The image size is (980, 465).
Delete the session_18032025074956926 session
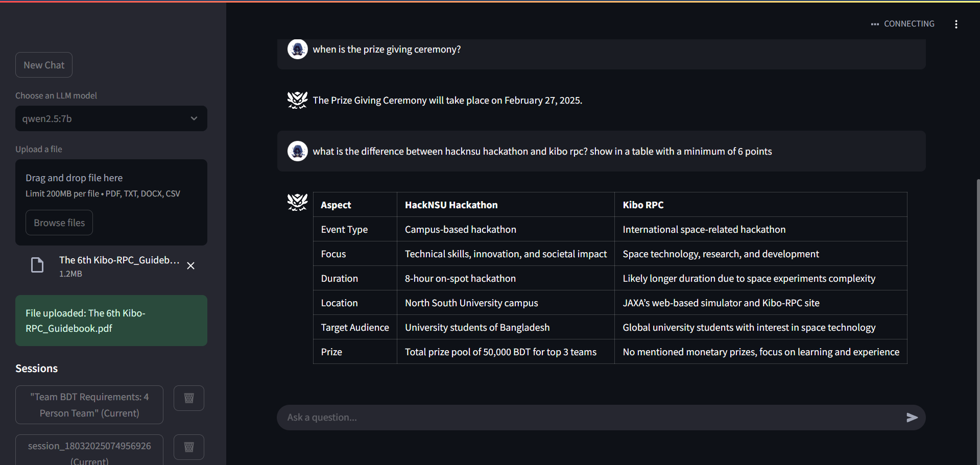189,447
